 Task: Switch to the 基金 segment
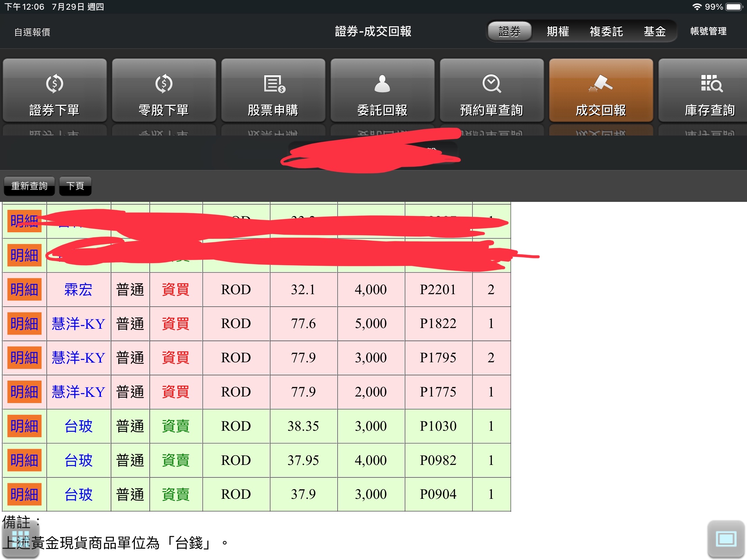654,31
